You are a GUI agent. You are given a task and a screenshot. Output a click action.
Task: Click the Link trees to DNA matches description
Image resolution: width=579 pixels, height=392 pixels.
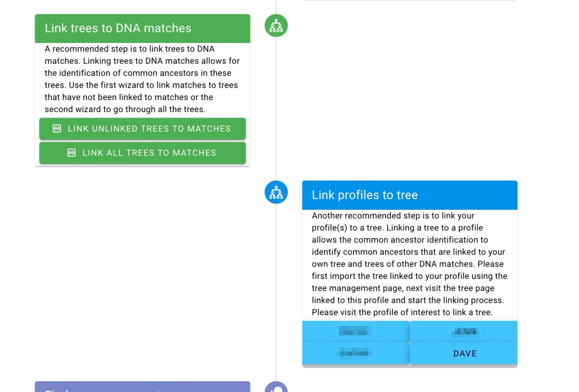(x=142, y=79)
